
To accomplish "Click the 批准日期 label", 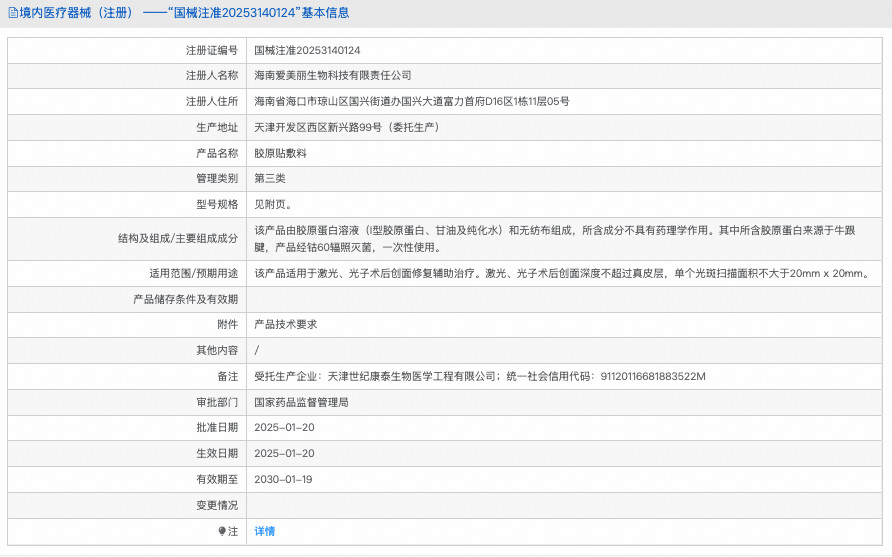I will [217, 427].
